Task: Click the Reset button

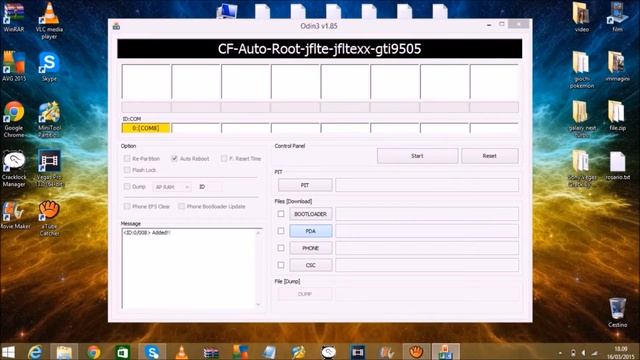Action: (x=490, y=156)
